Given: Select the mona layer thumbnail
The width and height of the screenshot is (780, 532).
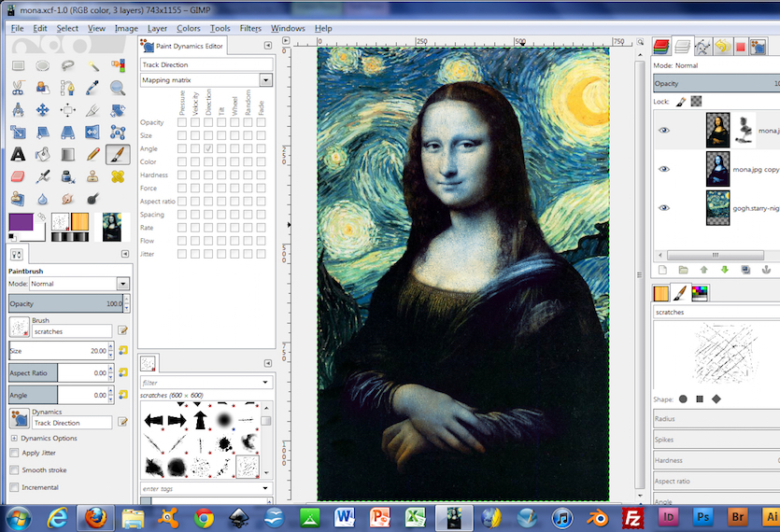Looking at the screenshot, I should pos(717,131).
